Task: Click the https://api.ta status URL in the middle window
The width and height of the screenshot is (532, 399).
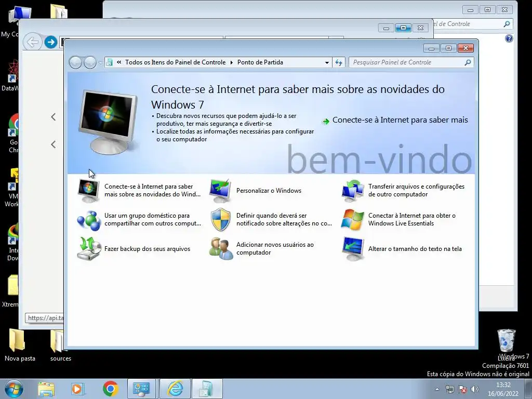Action: click(45, 318)
